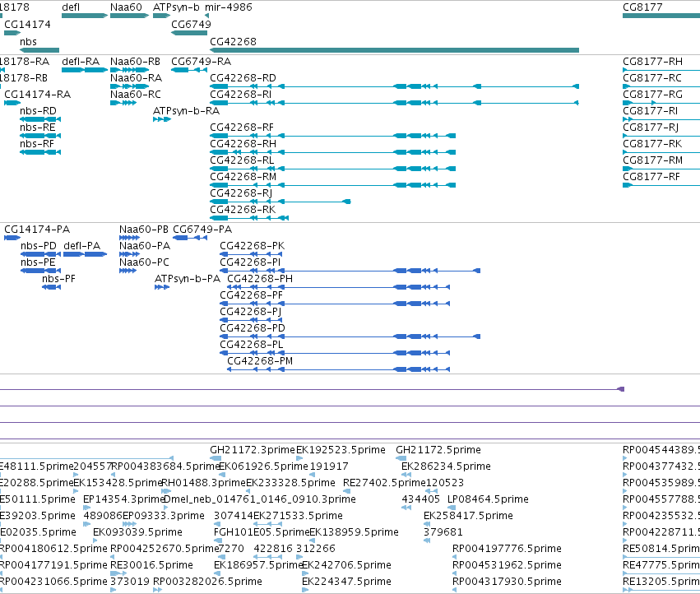Open transcript CG42268-RK

[243, 210]
